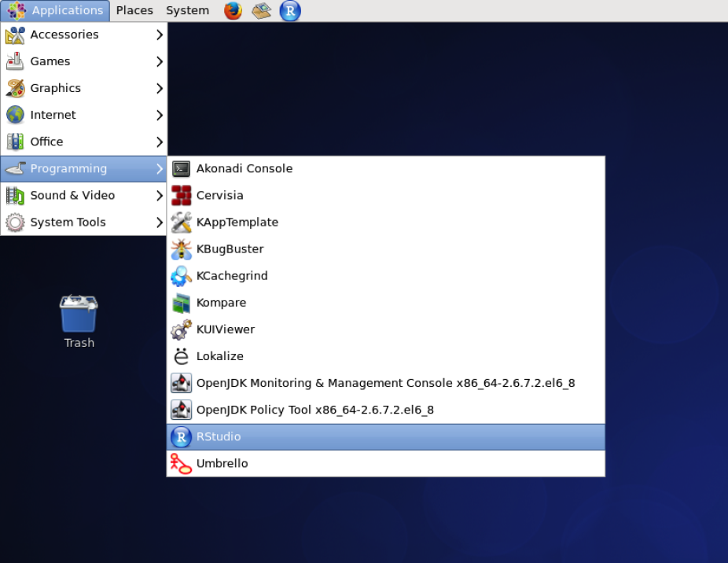The image size is (728, 563).
Task: Launch Akonadi Console from Programming submenu
Action: pyautogui.click(x=386, y=168)
